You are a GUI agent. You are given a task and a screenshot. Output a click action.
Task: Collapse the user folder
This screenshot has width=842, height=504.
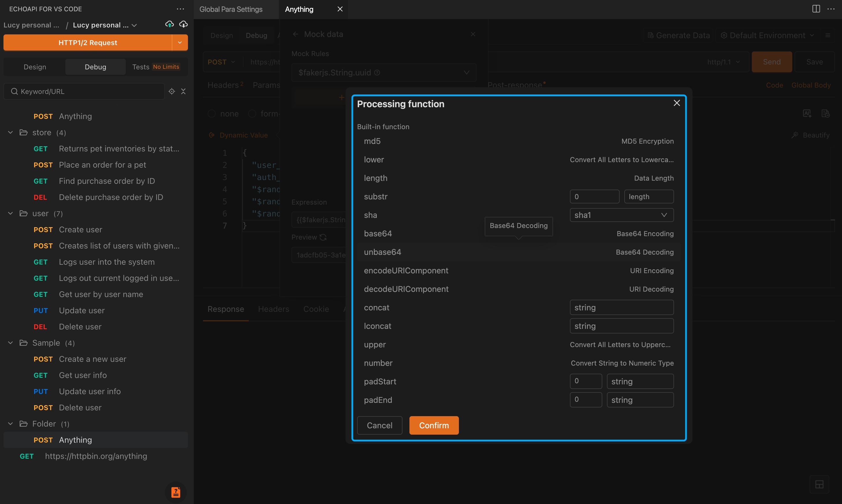10,214
